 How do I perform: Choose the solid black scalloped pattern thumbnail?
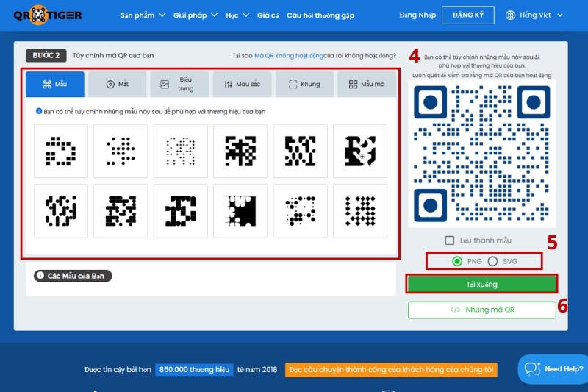pyautogui.click(x=240, y=211)
